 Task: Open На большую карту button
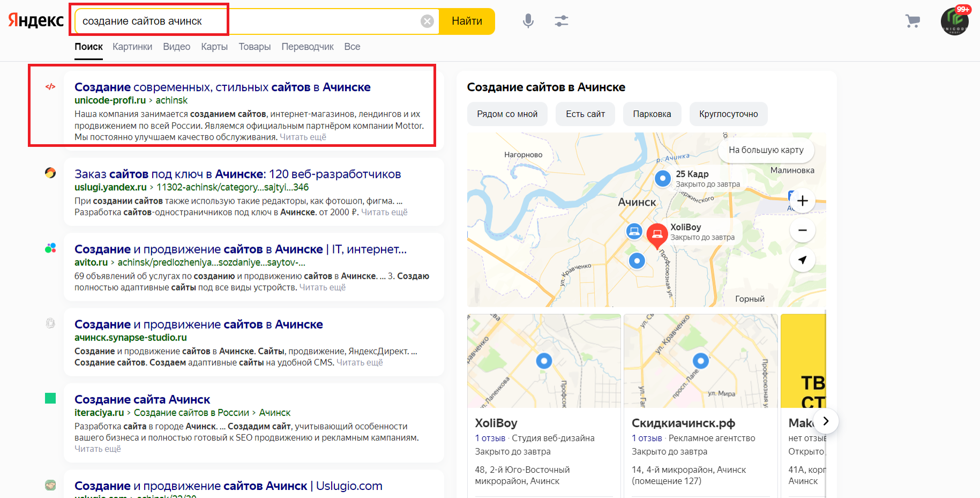[x=766, y=150]
